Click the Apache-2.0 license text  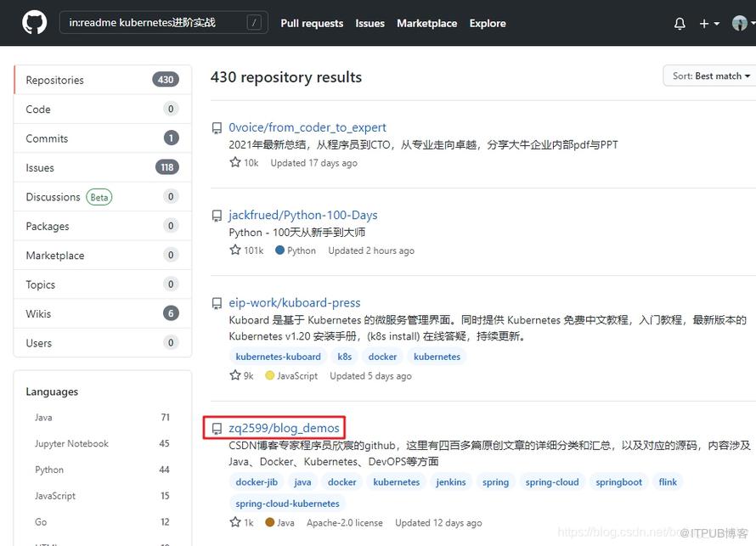(x=345, y=523)
